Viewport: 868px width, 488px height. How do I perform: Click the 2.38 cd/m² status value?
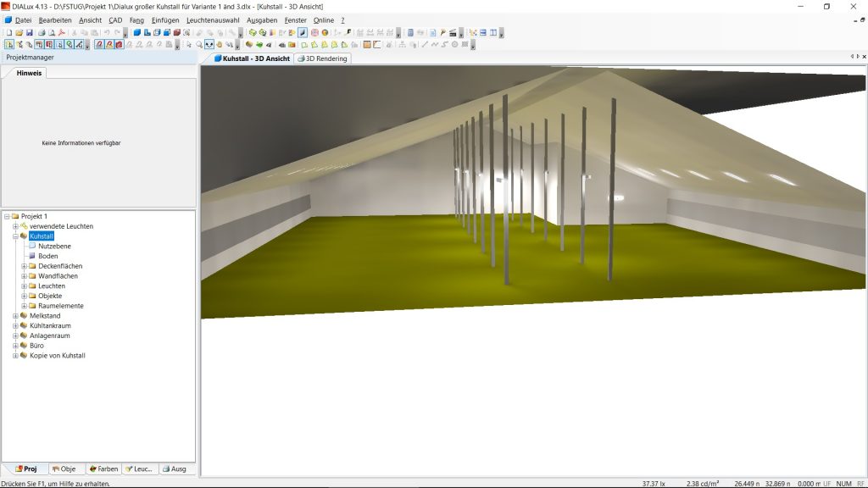pyautogui.click(x=703, y=484)
